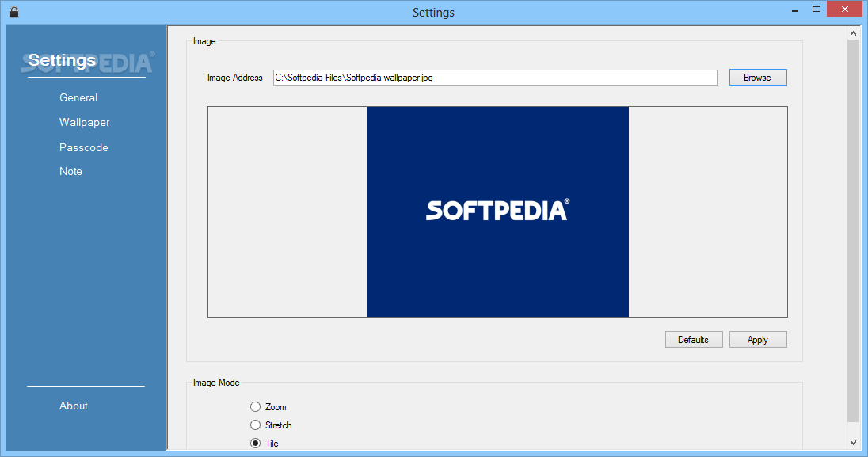The width and height of the screenshot is (868, 457).
Task: Open the About page in the sidebar
Action: tap(73, 406)
